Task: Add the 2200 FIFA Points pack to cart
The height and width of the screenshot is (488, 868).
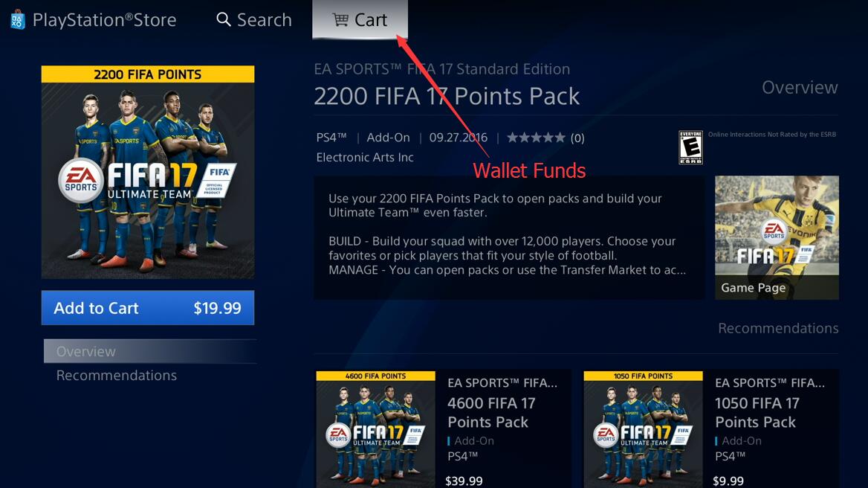Action: 148,307
